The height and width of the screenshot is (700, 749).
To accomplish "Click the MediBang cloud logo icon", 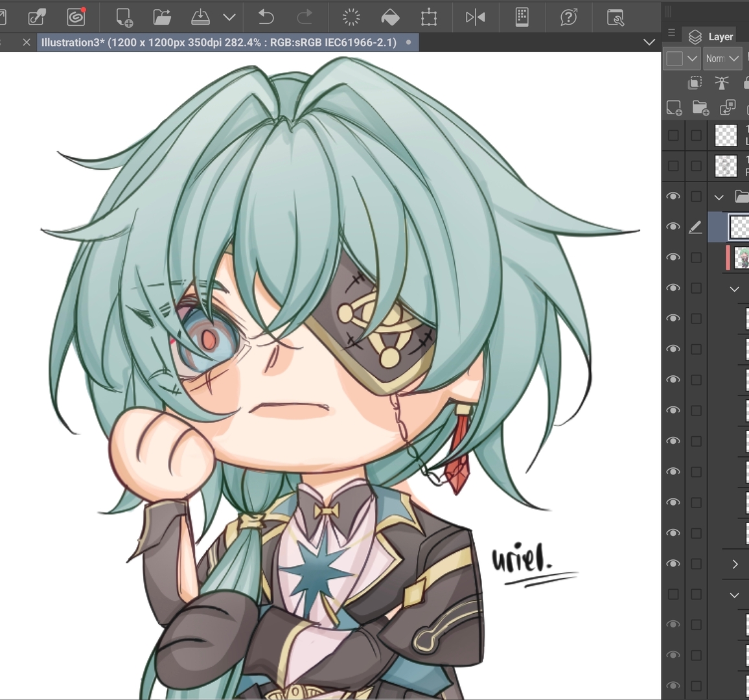I will tap(76, 17).
